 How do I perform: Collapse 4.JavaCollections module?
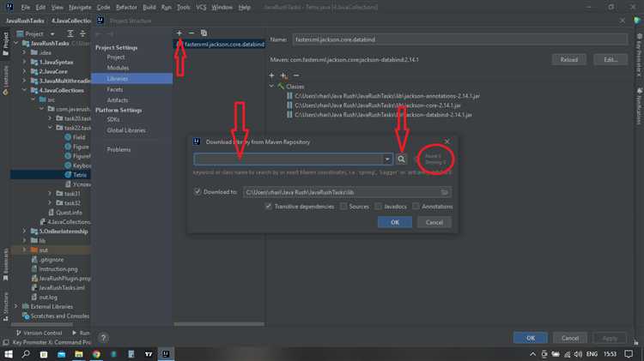coord(24,90)
